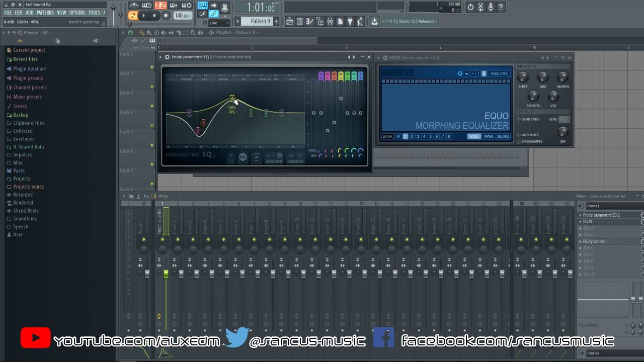Open the ADD menu

(30, 13)
